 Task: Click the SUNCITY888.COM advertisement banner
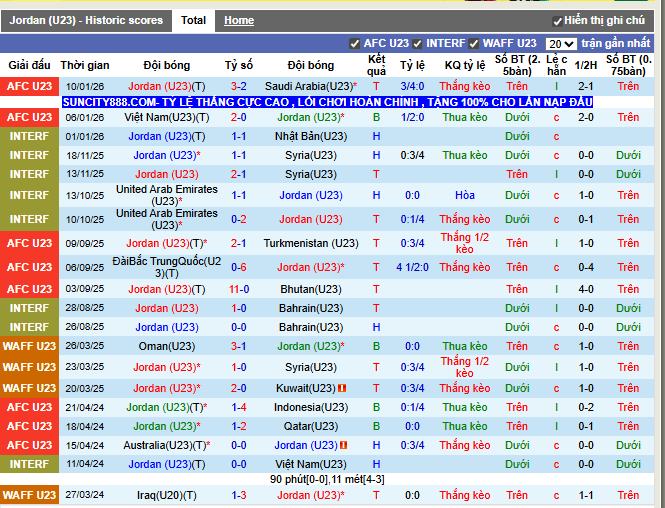(327, 102)
